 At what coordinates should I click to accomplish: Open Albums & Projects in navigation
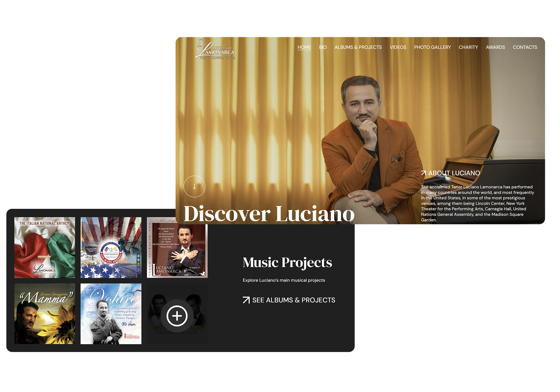pyautogui.click(x=358, y=47)
